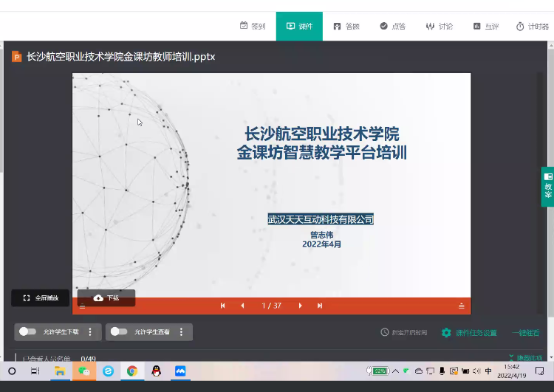Image resolution: width=554 pixels, height=392 pixels.
Task: Jump to the last slide
Action: pyautogui.click(x=320, y=306)
